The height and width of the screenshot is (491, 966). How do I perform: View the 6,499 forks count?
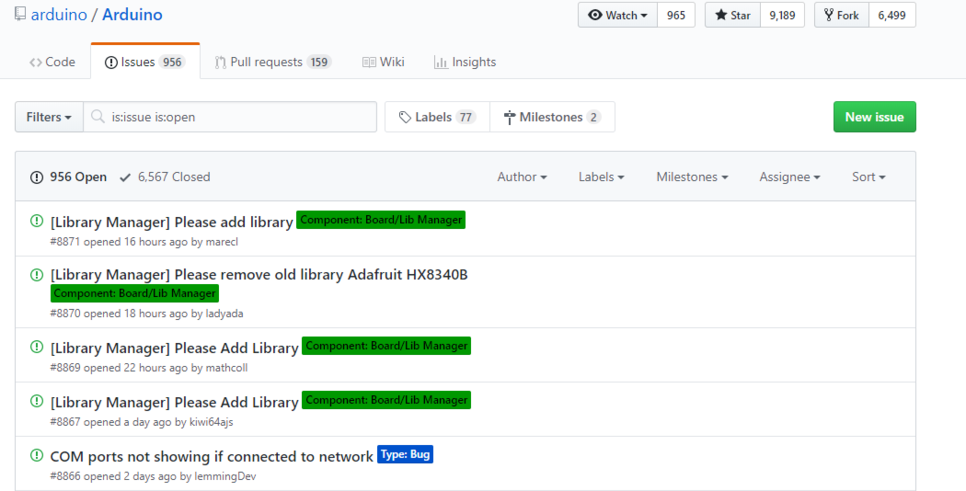point(892,15)
